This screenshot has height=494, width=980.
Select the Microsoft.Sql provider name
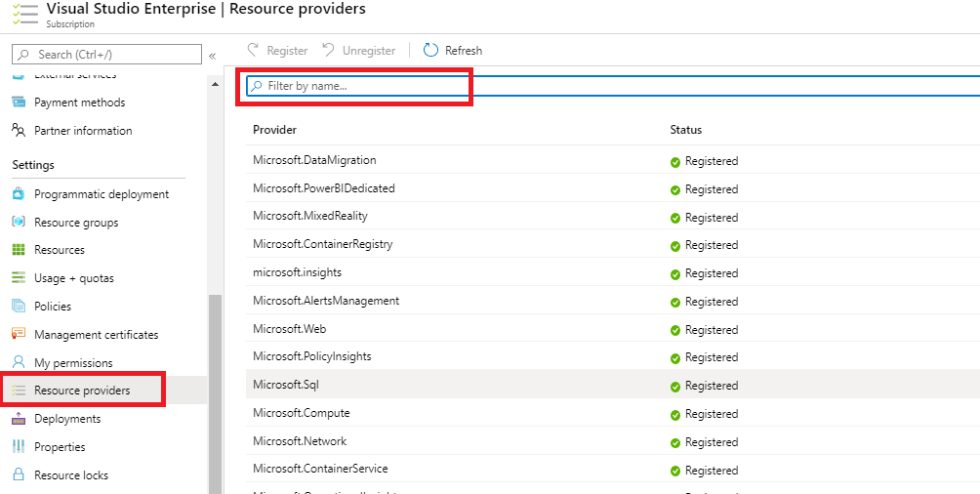point(286,385)
